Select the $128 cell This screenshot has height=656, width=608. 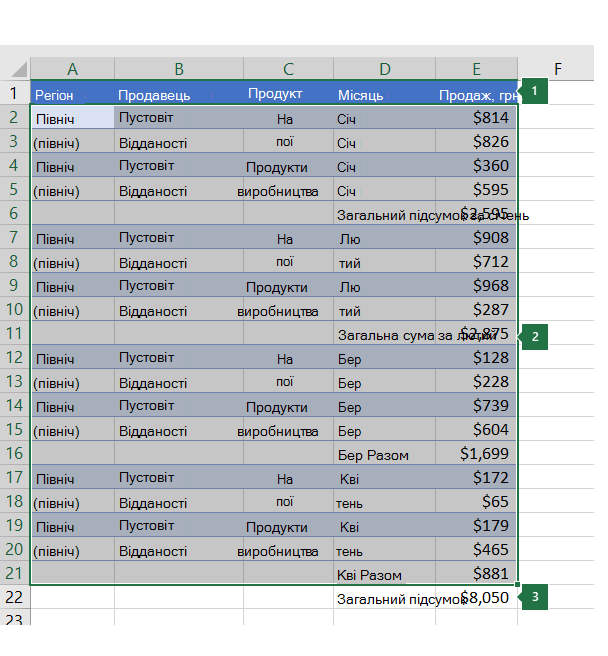click(476, 357)
